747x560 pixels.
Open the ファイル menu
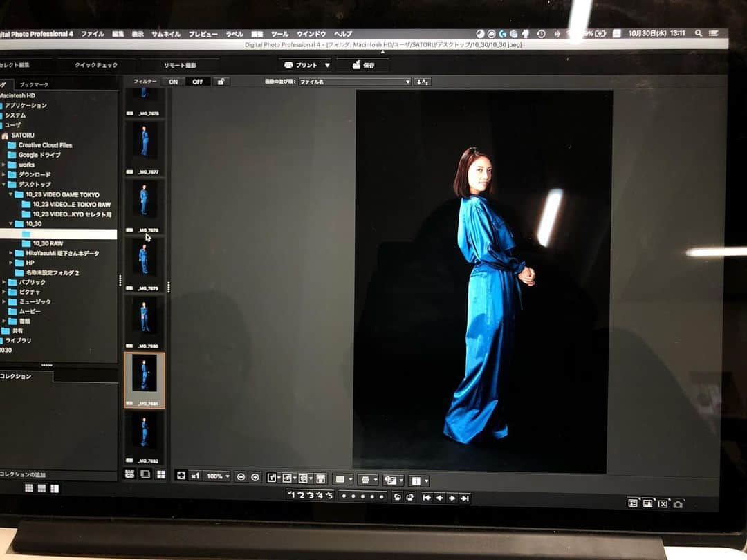coord(93,34)
